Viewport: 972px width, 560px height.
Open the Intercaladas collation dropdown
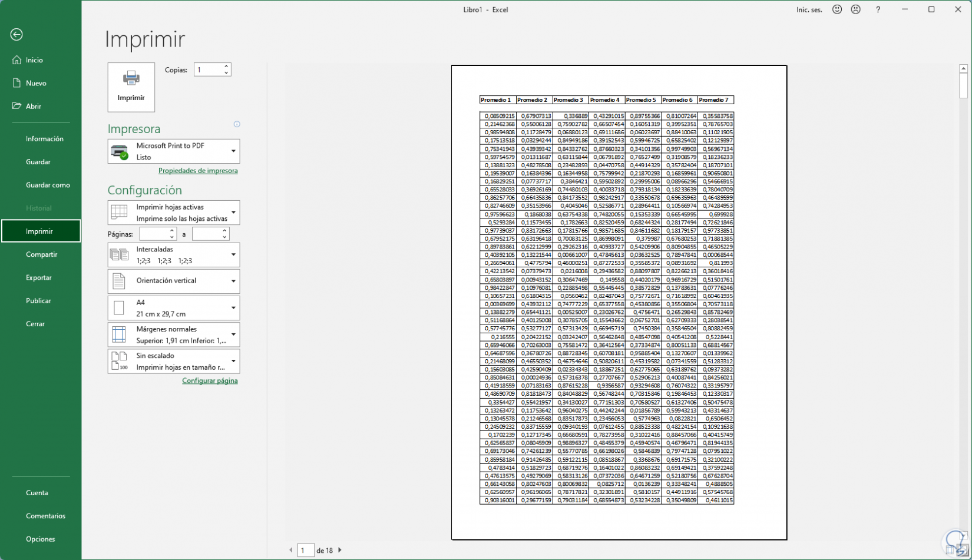pyautogui.click(x=174, y=255)
